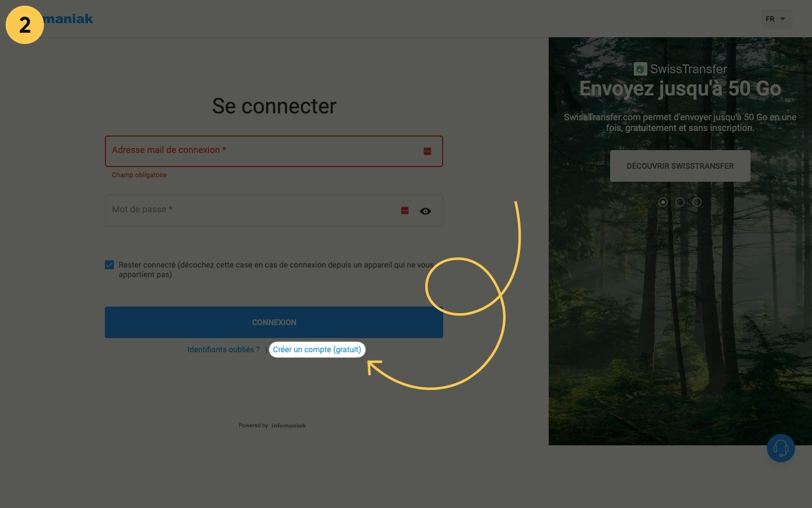Viewport: 812px width, 508px height.
Task: Click the Envoyez jusqu'à 50 Go headline
Action: coord(680,89)
